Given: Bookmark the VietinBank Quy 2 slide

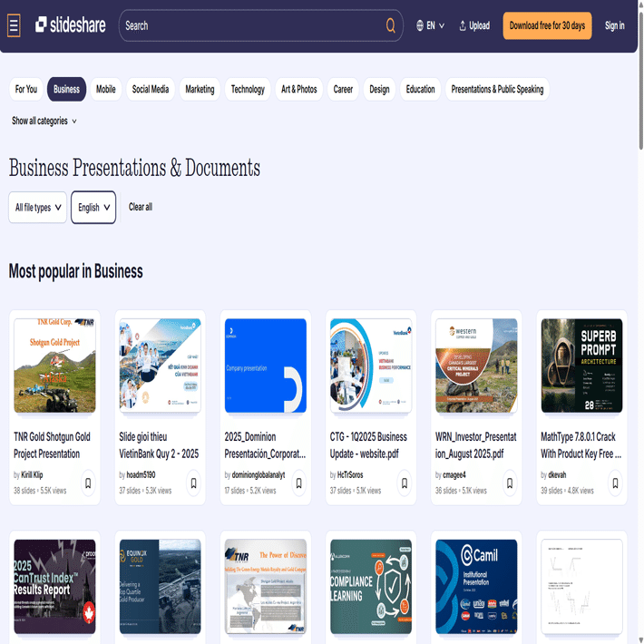Looking at the screenshot, I should (193, 483).
